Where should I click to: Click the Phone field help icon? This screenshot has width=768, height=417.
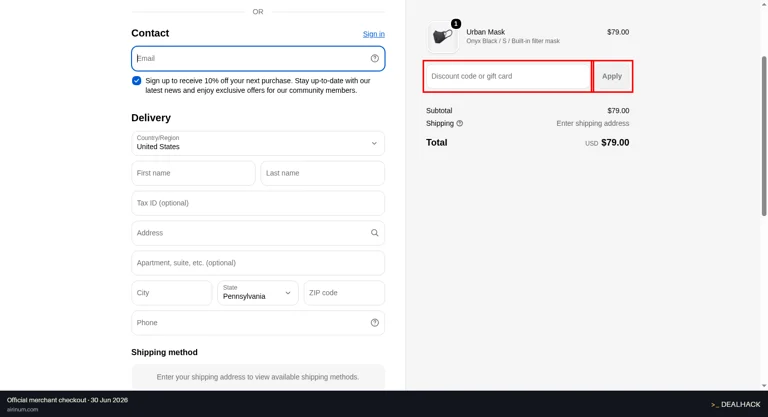(x=375, y=322)
